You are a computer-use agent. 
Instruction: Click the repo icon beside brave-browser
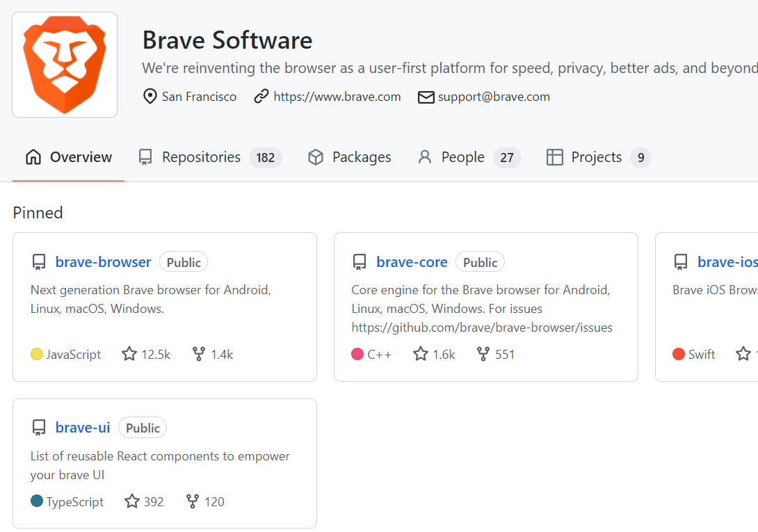click(x=39, y=262)
